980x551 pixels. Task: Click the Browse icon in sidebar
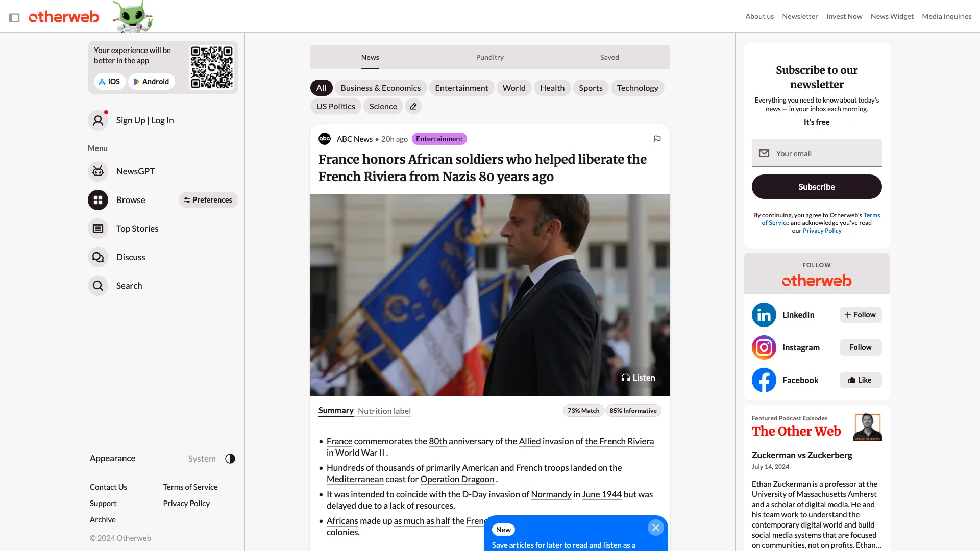pyautogui.click(x=99, y=199)
